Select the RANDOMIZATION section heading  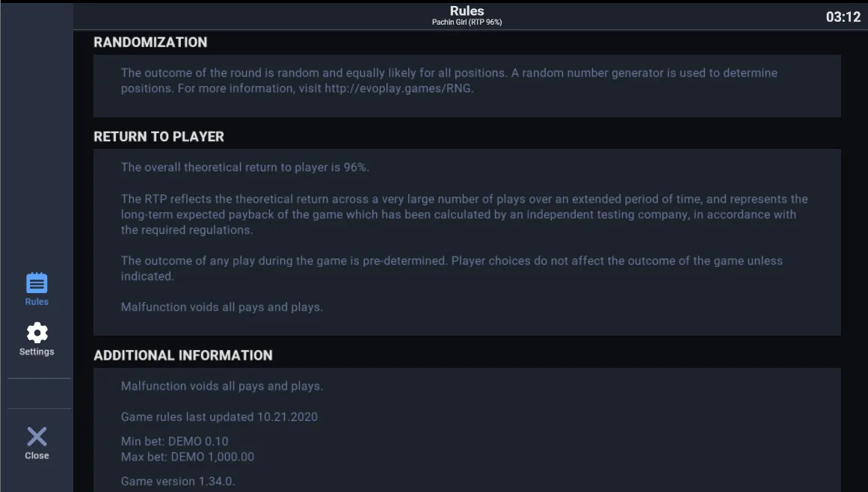click(x=150, y=43)
